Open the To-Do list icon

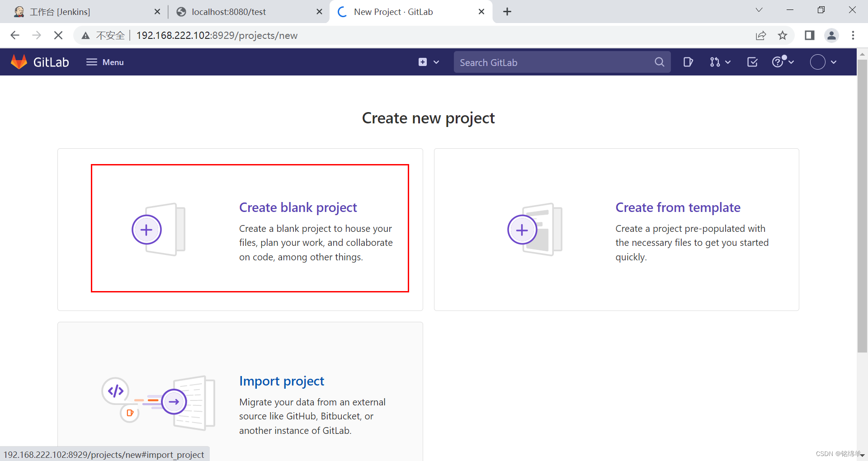pyautogui.click(x=752, y=62)
